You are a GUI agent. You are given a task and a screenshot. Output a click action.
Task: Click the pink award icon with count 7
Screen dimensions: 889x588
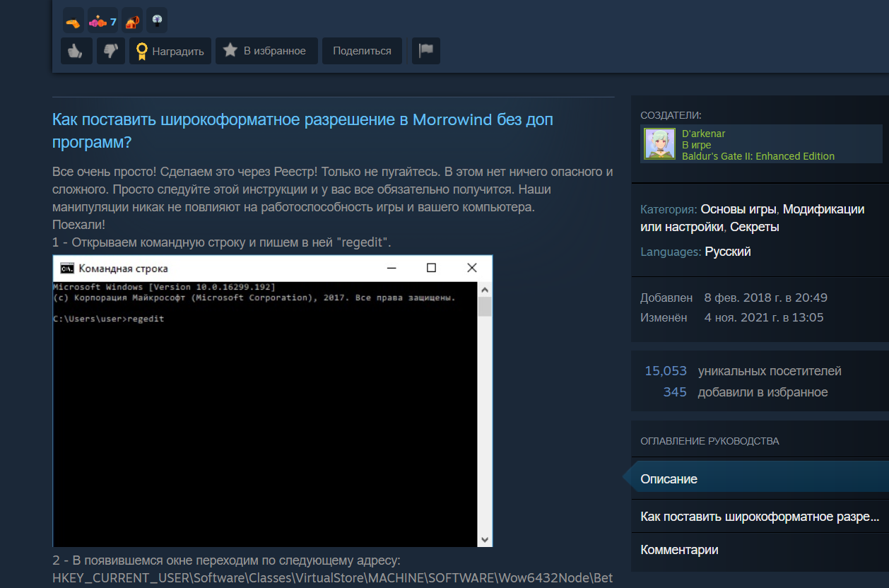pos(102,22)
